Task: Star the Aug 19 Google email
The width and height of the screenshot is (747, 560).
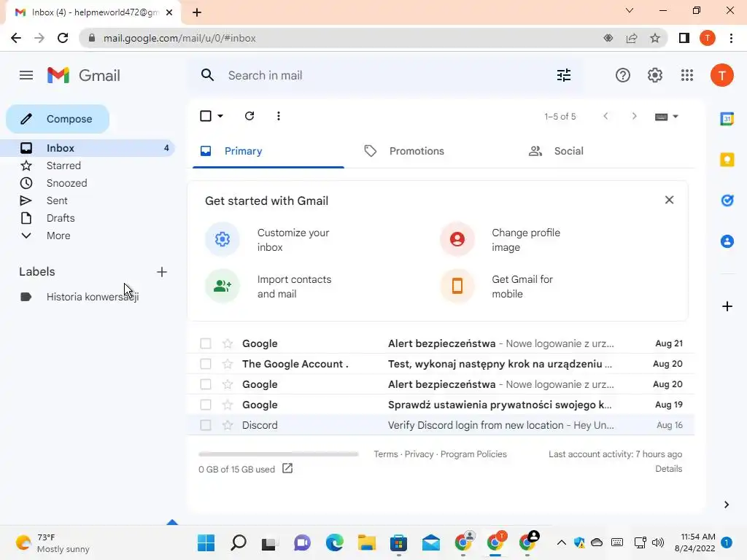Action: click(228, 405)
